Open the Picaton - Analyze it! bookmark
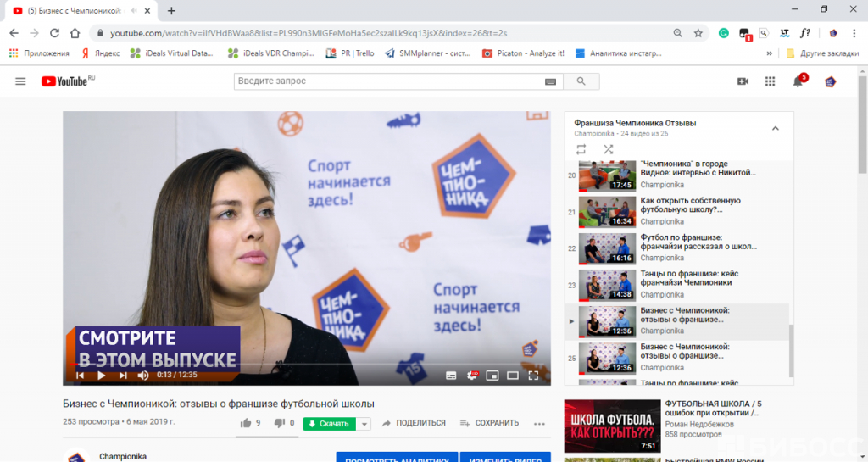Viewport: 868px width, 462px height. [523, 53]
